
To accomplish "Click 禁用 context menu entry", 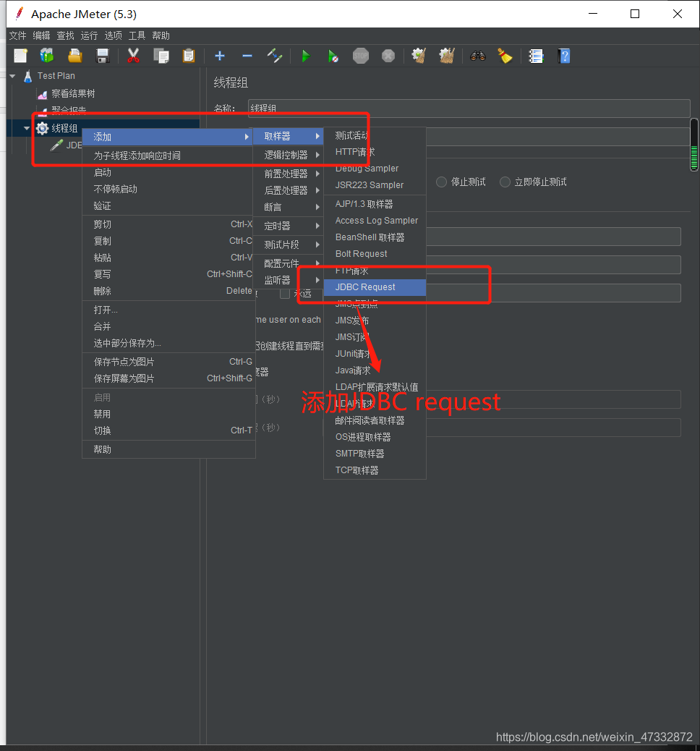I will click(168, 415).
